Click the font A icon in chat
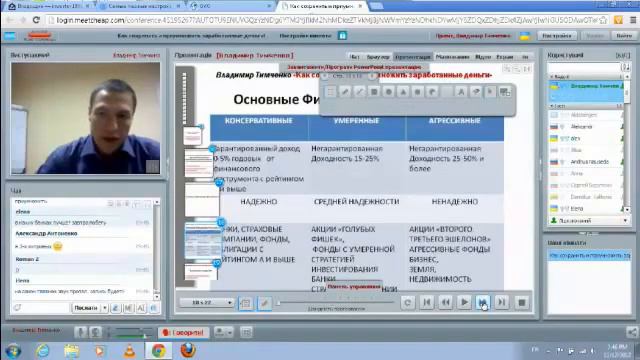 click(x=141, y=308)
